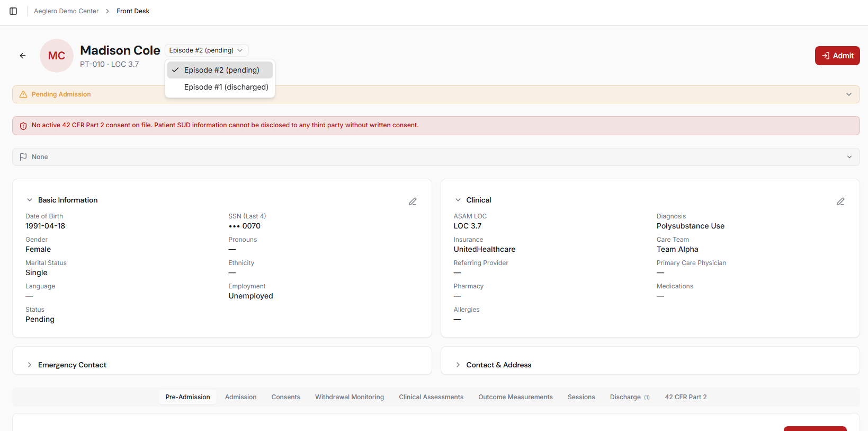The width and height of the screenshot is (868, 431).
Task: Go back using the left arrow
Action: pyautogui.click(x=23, y=56)
